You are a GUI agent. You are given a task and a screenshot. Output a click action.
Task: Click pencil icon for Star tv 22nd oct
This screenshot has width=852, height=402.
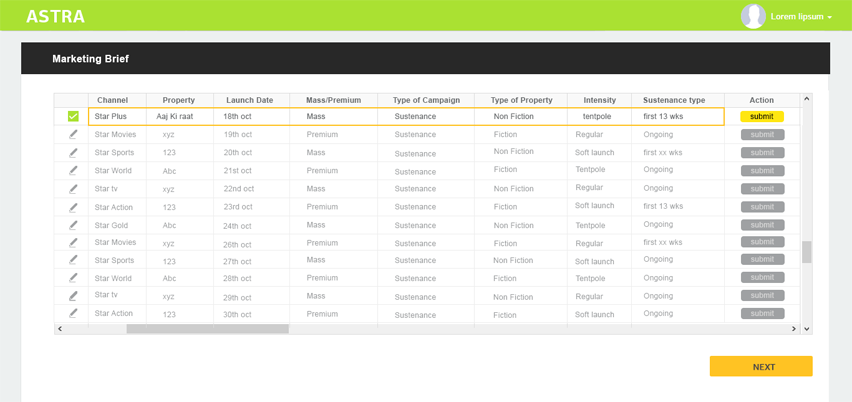click(x=73, y=188)
